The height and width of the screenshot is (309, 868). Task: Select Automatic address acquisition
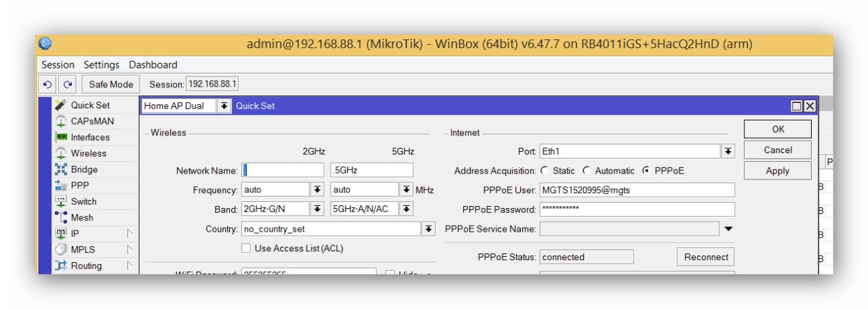click(586, 171)
